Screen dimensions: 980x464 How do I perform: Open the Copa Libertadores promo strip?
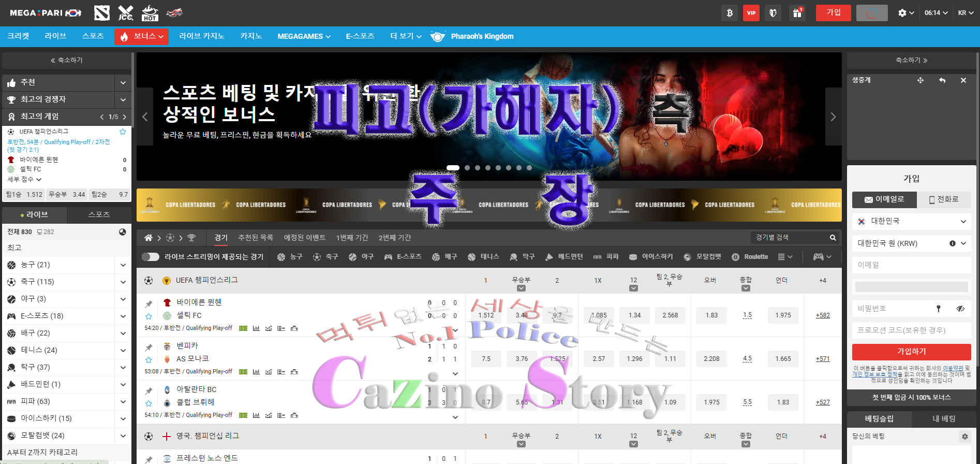pos(489,205)
